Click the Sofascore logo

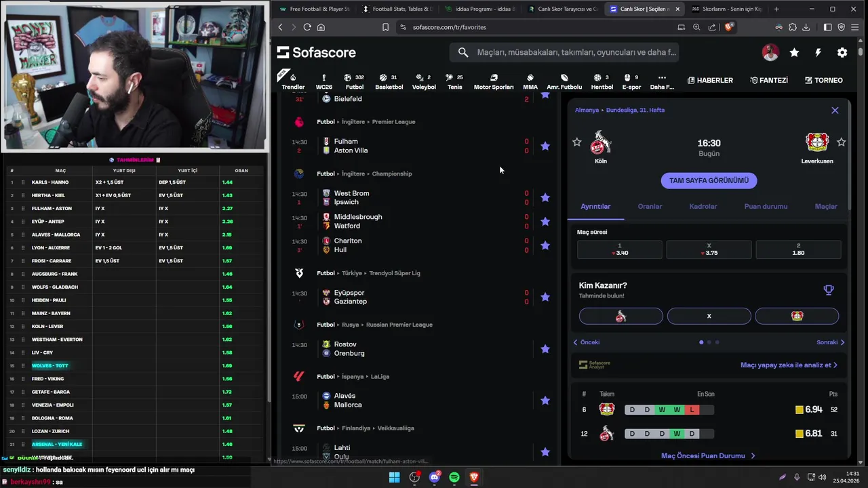click(x=316, y=52)
